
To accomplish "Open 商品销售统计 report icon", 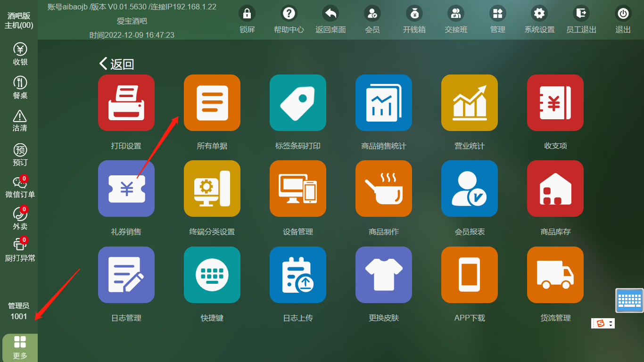I will [384, 103].
